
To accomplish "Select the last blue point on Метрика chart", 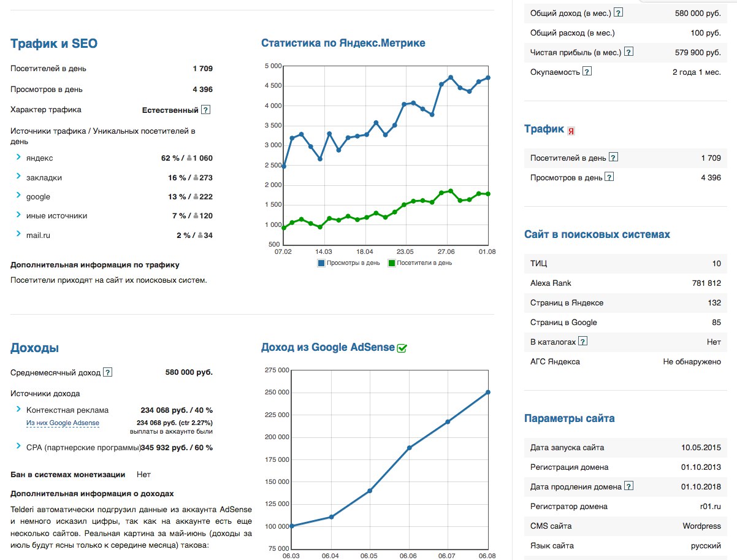I will click(x=488, y=78).
